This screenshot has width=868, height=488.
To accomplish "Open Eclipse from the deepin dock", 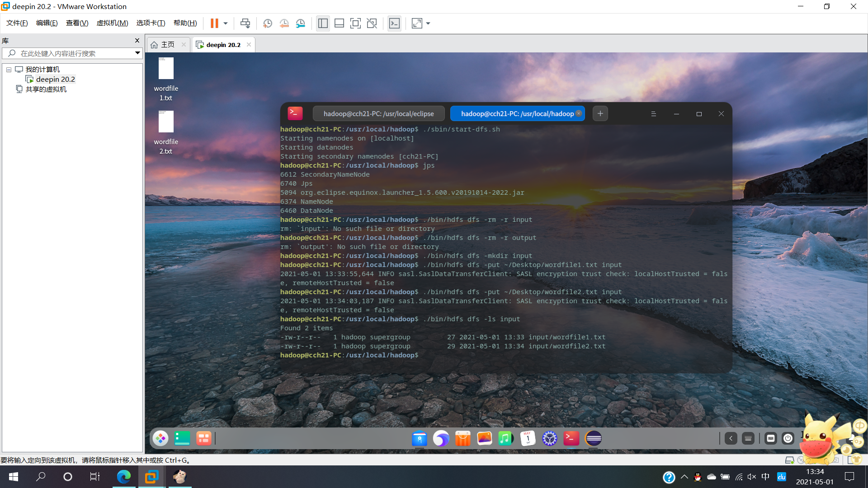I will (x=593, y=438).
